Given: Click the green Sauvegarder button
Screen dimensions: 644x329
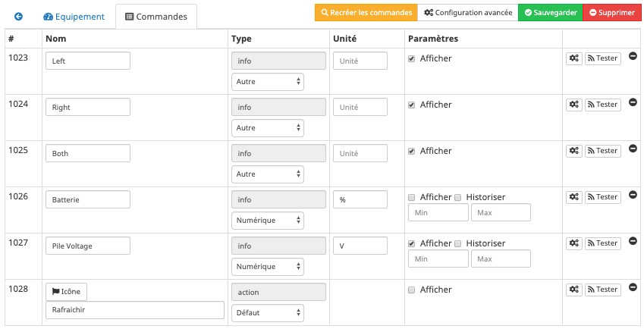Looking at the screenshot, I should coord(550,13).
